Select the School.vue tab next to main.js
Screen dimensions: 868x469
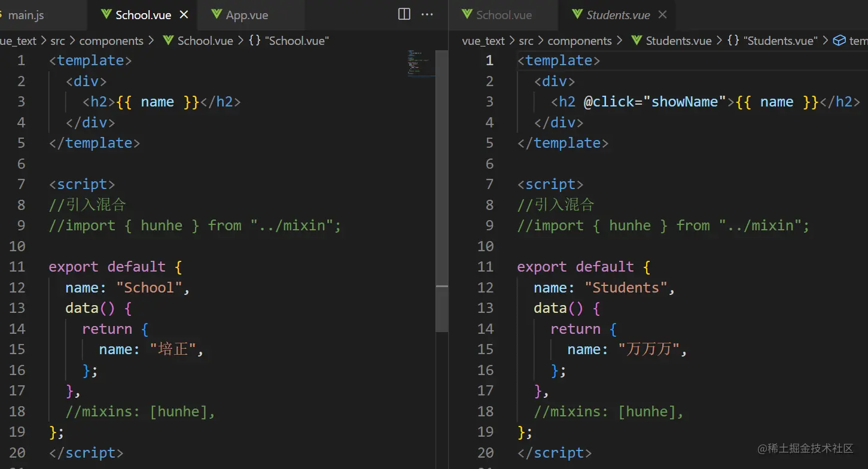pos(144,15)
